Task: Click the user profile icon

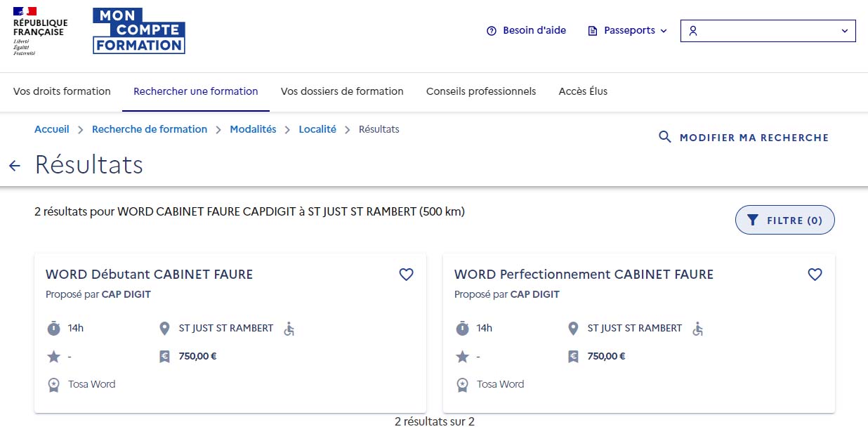Action: (x=693, y=31)
